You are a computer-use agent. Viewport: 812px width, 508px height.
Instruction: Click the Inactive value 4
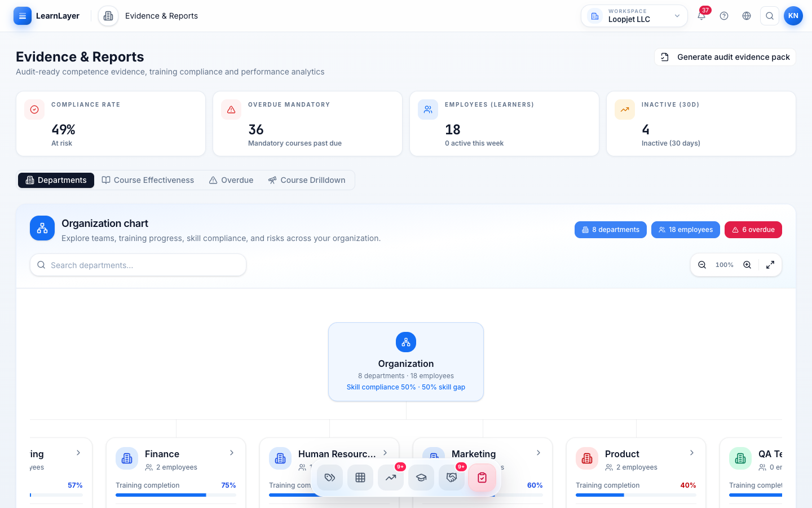click(646, 130)
